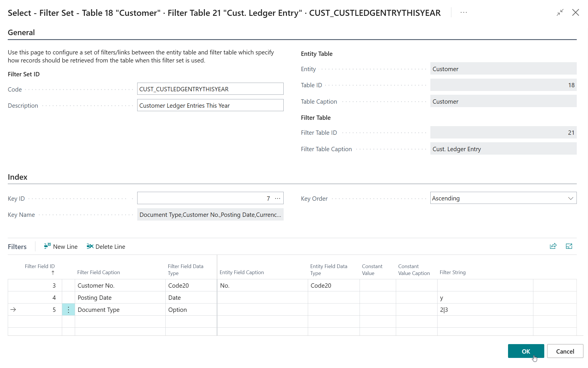588x368 pixels.
Task: Confirm with the OK button
Action: click(x=526, y=351)
